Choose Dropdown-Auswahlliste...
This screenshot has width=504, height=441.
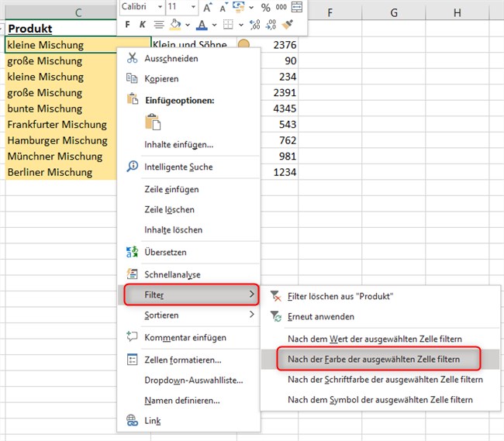[x=194, y=381]
